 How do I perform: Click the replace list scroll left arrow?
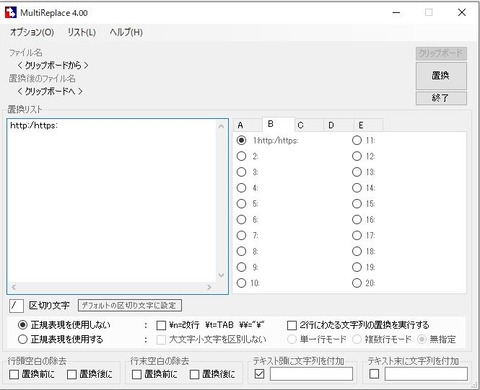click(14, 287)
